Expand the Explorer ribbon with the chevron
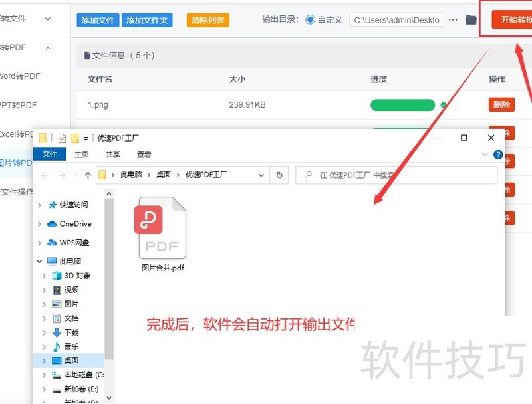 485,155
